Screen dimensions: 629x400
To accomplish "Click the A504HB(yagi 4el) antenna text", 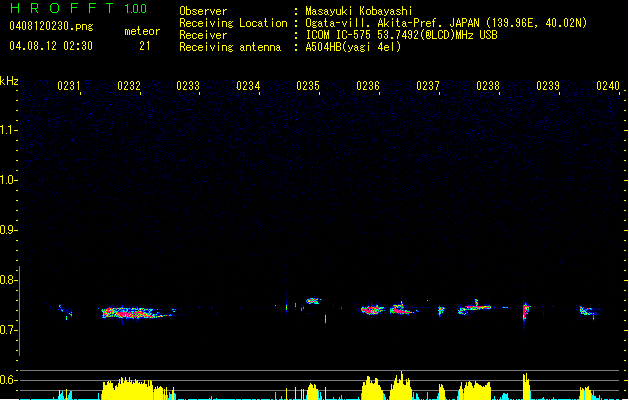I will 353,47.
